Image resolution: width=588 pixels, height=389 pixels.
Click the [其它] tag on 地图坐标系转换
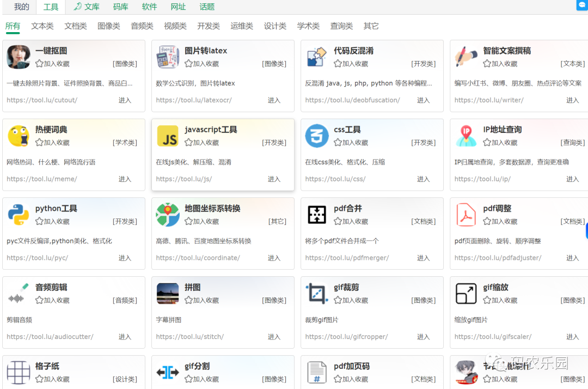pyautogui.click(x=277, y=221)
